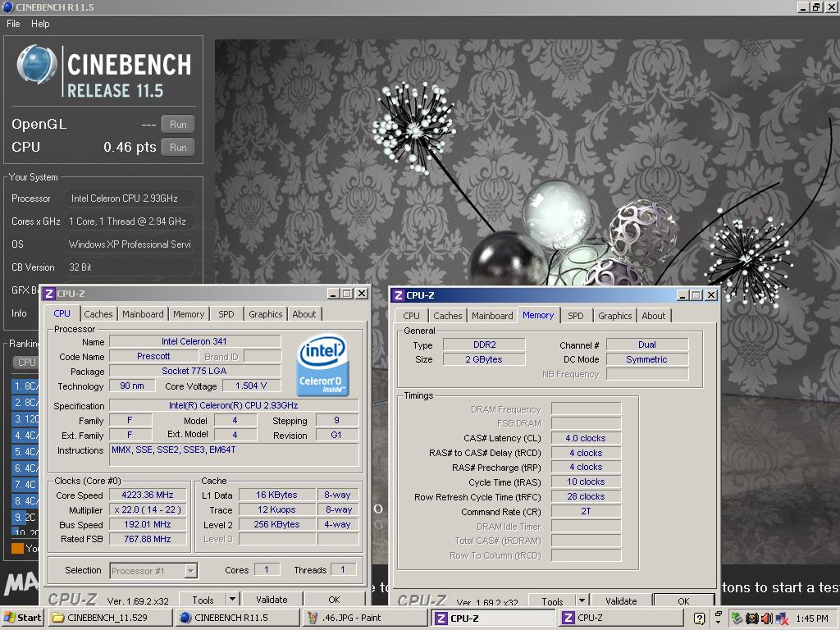Click the Multiplier value x 22.0 ( 14 - 22 )
The width and height of the screenshot is (840, 630).
(148, 510)
